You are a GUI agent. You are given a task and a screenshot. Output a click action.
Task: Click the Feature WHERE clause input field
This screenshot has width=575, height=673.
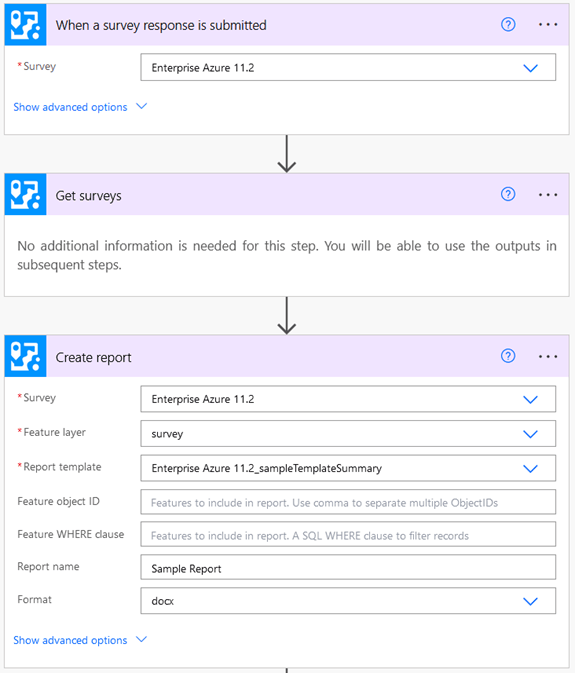348,535
